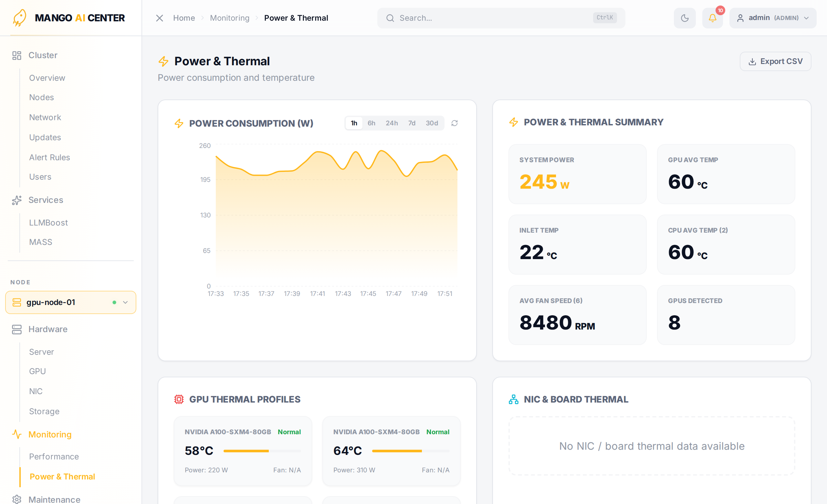Click the Power Consumption card lightning icon
Screen dimensions: 827x504
(x=179, y=123)
